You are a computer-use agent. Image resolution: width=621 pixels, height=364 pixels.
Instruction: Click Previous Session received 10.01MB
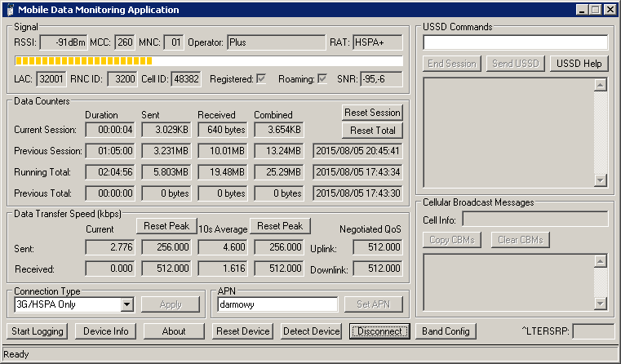pos(223,151)
